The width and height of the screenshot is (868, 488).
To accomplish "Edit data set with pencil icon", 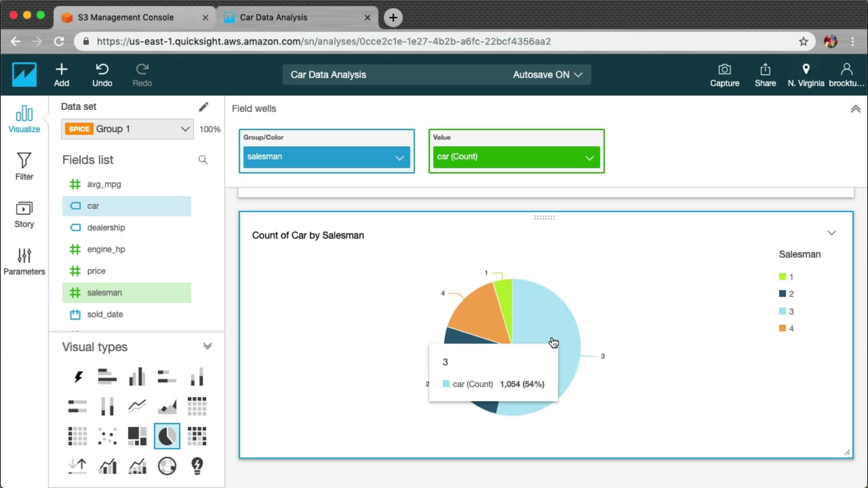I will (203, 107).
